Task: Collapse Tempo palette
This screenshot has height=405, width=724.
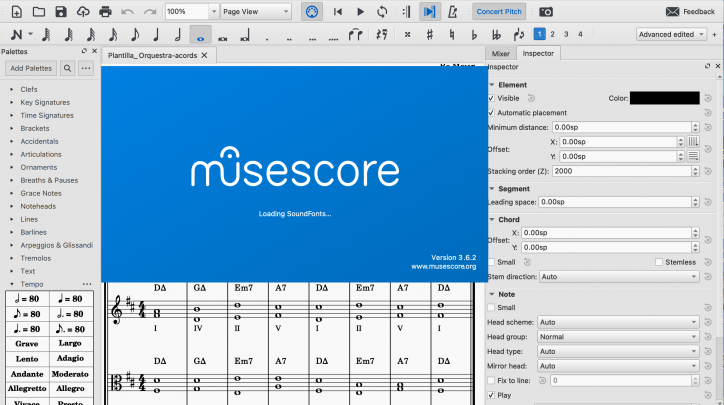Action: point(12,284)
